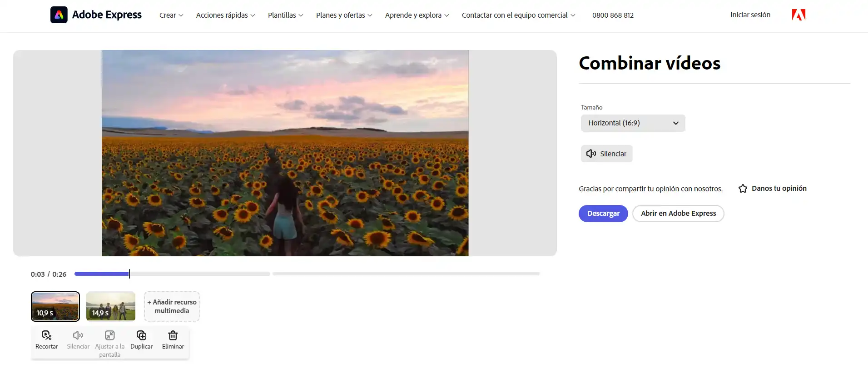Select the sunflower clip thumbnail 10,9 s

click(55, 306)
